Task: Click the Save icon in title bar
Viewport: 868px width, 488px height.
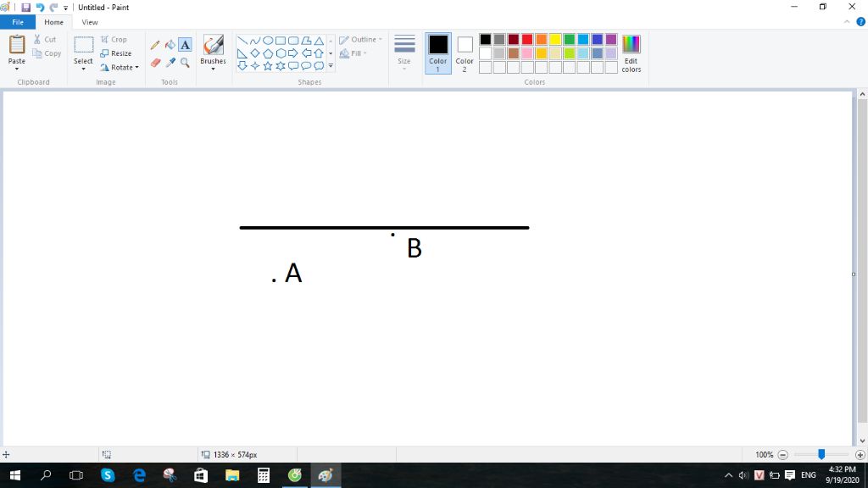Action: (25, 7)
